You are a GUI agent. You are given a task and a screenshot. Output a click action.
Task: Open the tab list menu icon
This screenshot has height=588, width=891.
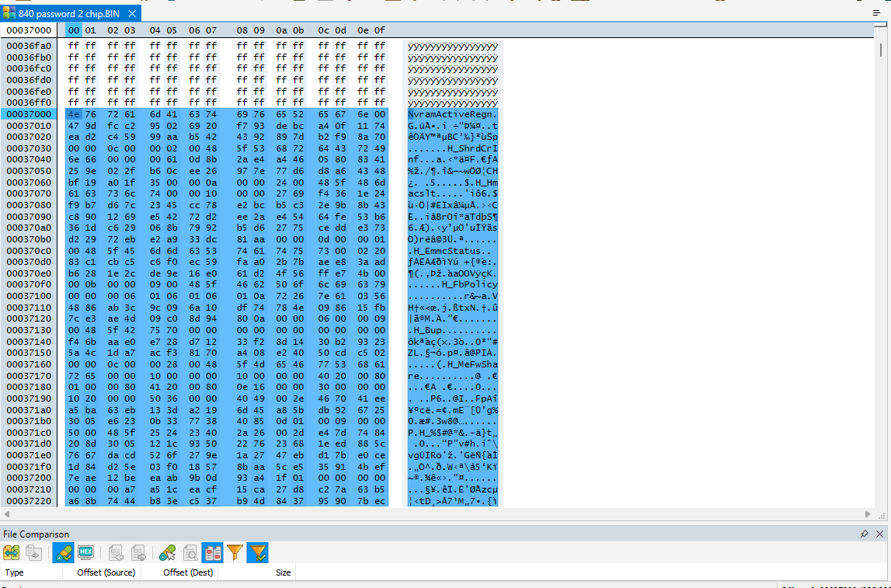[876, 13]
